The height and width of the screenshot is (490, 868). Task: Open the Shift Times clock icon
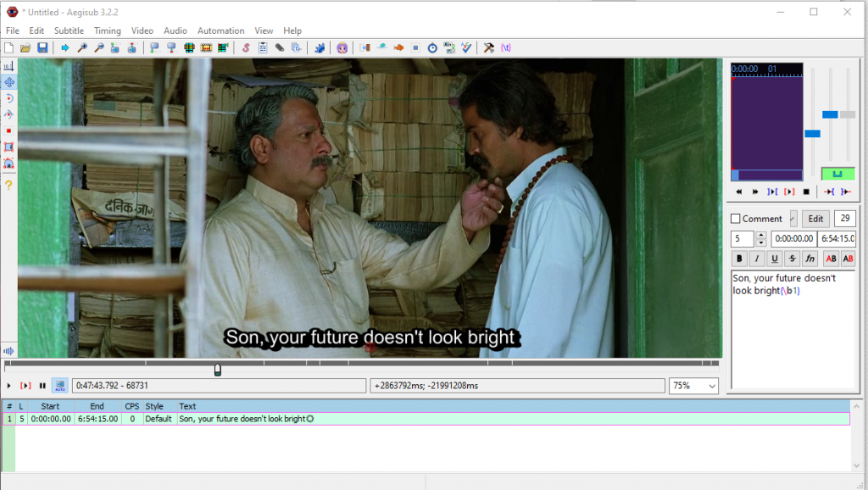(x=432, y=47)
